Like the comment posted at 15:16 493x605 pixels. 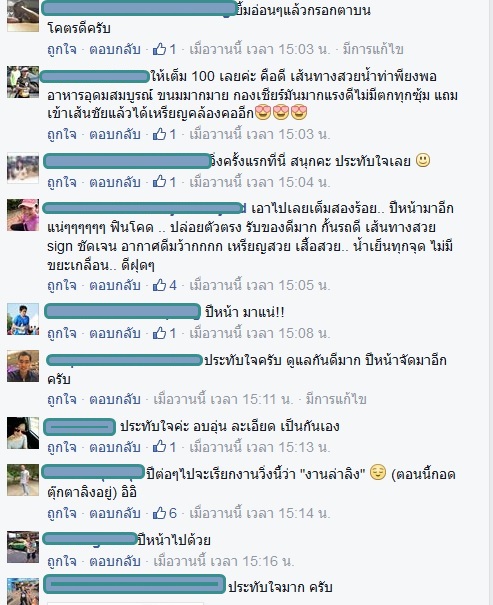tap(62, 561)
